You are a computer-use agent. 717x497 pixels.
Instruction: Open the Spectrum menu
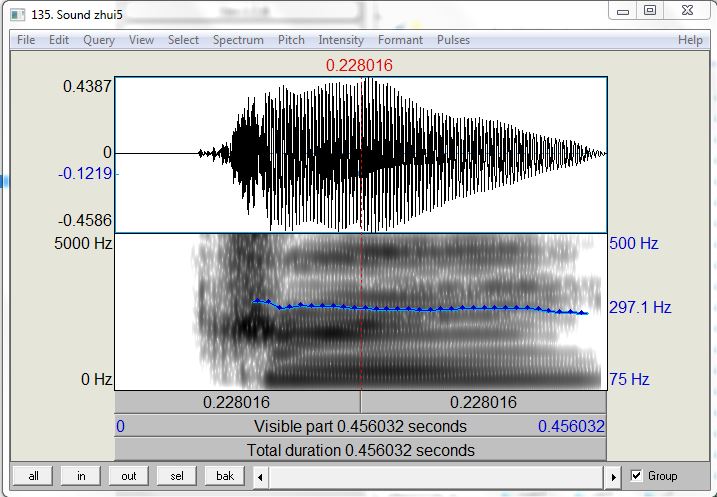(238, 40)
